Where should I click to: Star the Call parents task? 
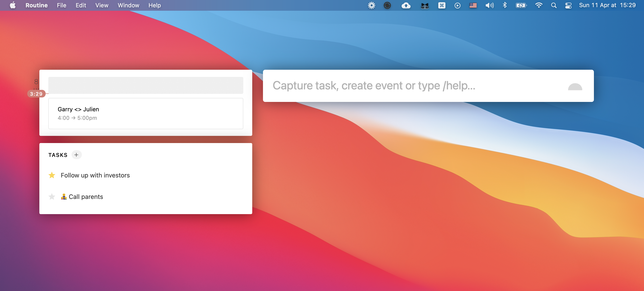[52, 197]
